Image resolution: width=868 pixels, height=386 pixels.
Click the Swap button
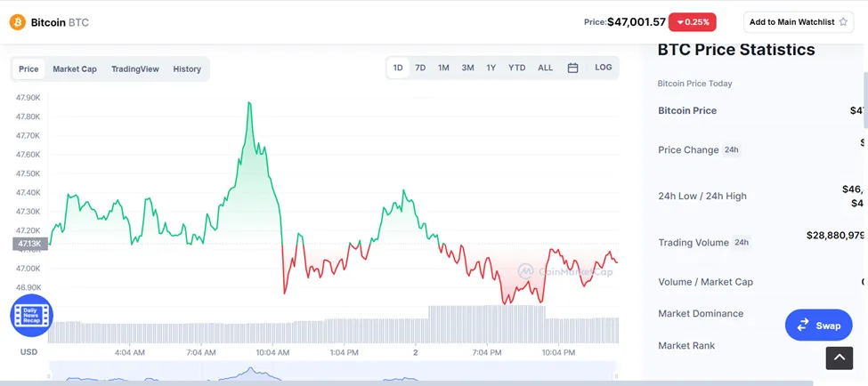point(819,326)
